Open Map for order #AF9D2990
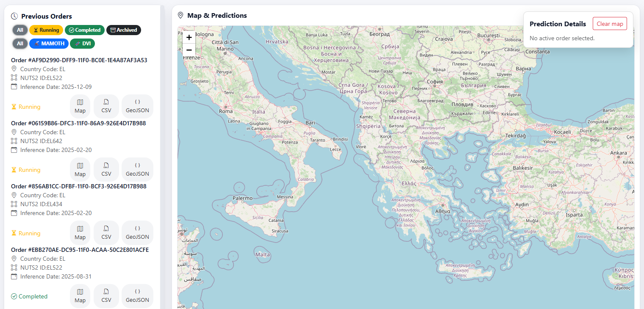644x309 pixels. [80, 106]
